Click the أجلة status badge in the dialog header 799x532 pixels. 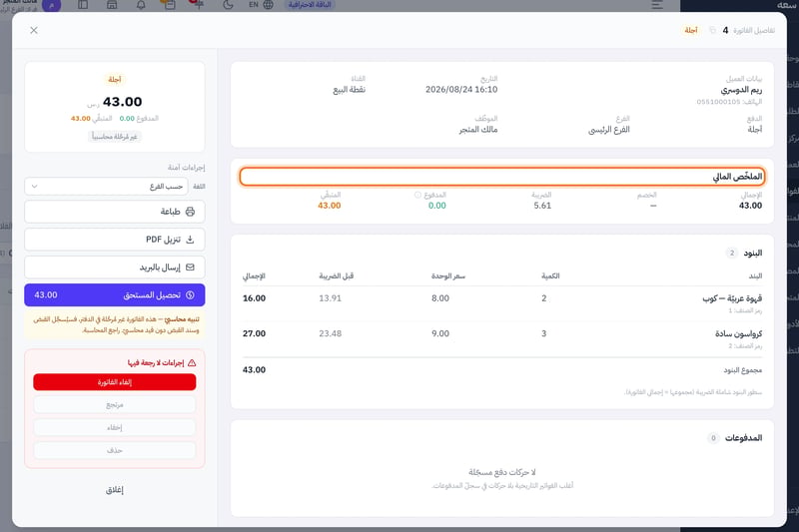[690, 31]
